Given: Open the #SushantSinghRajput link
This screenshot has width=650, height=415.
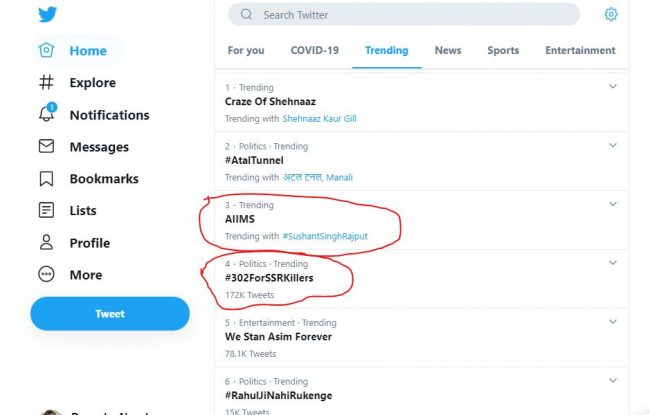Looking at the screenshot, I should pyautogui.click(x=323, y=236).
